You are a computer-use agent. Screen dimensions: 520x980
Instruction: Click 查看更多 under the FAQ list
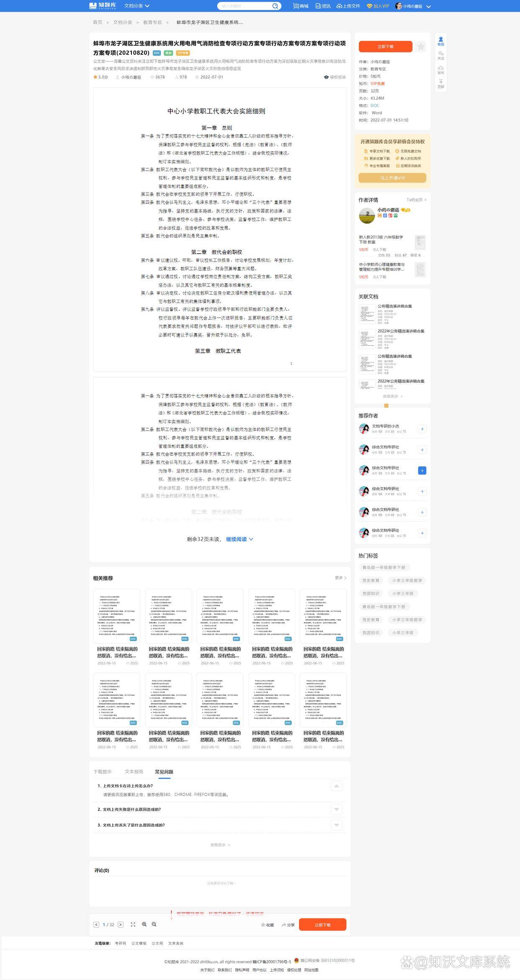pyautogui.click(x=220, y=845)
